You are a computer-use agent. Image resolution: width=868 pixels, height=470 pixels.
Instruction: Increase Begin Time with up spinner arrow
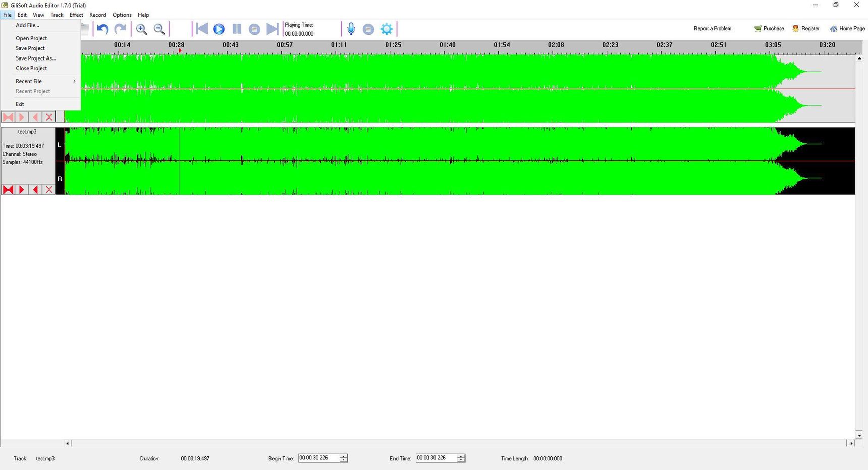click(344, 456)
